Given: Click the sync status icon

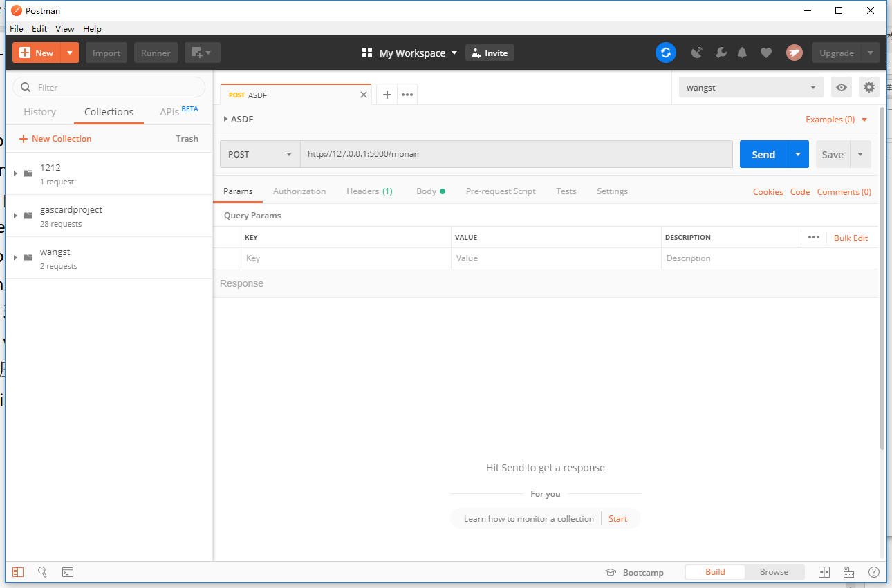Looking at the screenshot, I should (x=665, y=53).
